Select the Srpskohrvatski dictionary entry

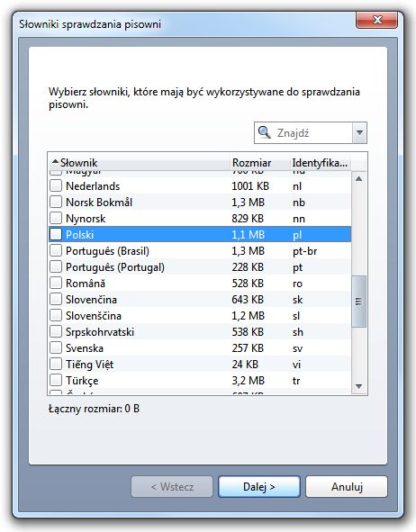[x=200, y=331]
